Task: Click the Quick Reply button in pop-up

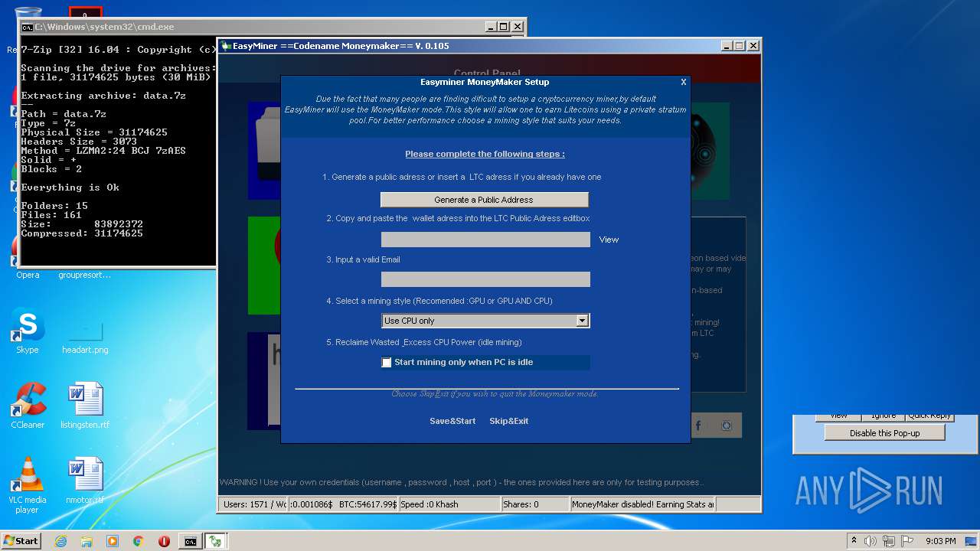Action: click(929, 417)
